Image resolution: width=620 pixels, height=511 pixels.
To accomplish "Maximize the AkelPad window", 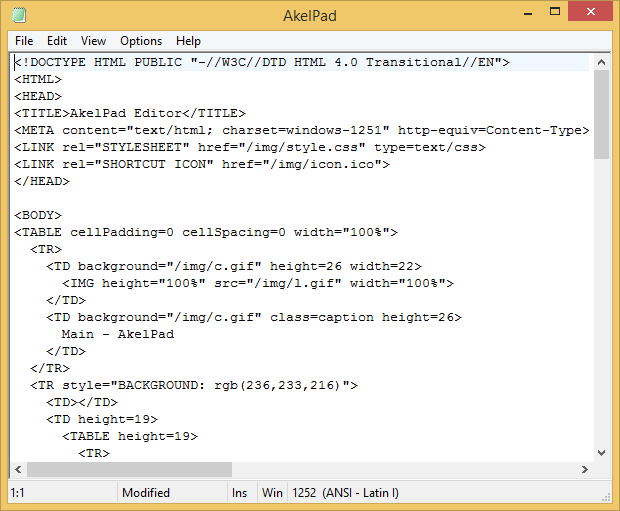I will (x=555, y=11).
